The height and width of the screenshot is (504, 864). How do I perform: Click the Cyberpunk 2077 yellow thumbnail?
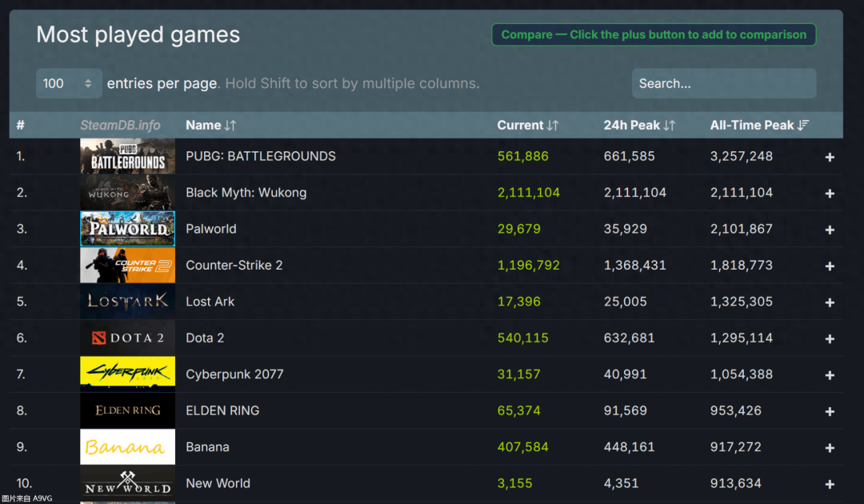pos(127,374)
